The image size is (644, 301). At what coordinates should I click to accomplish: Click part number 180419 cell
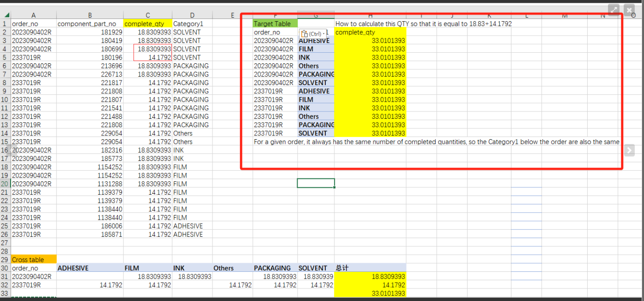point(90,41)
